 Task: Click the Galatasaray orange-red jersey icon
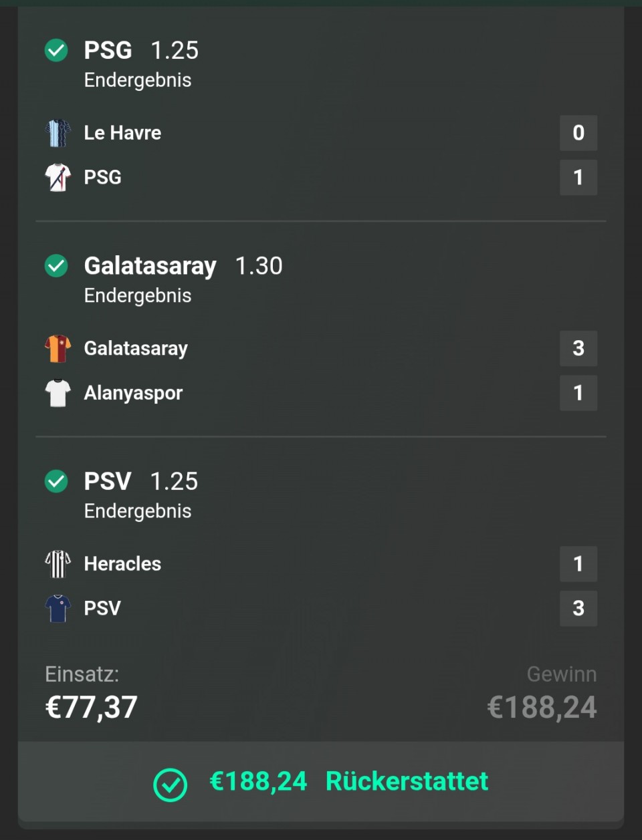tap(58, 349)
